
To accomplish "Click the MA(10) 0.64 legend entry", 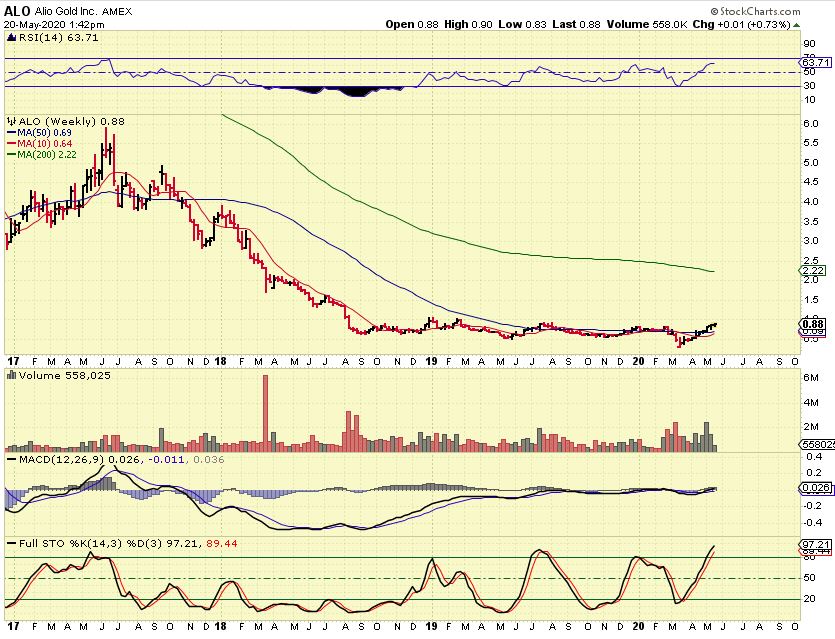I will click(x=39, y=144).
